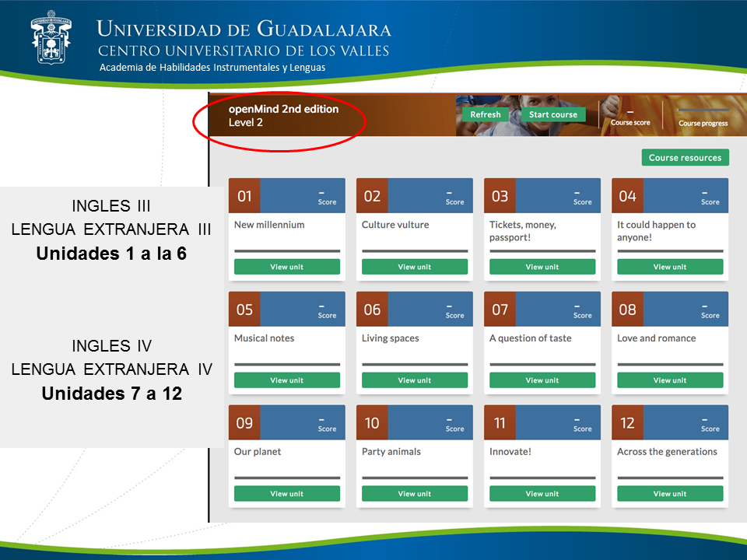
Task: Click the Innovate! unit title
Action: point(510,451)
